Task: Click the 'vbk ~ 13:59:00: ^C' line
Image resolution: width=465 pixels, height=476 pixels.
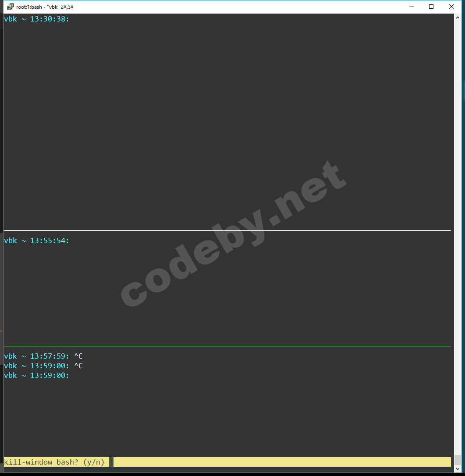Action: point(43,366)
